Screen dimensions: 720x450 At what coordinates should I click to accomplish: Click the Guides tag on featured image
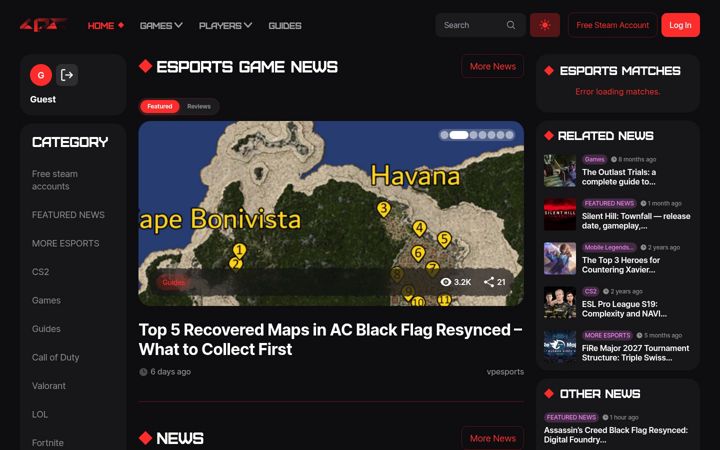tap(173, 282)
